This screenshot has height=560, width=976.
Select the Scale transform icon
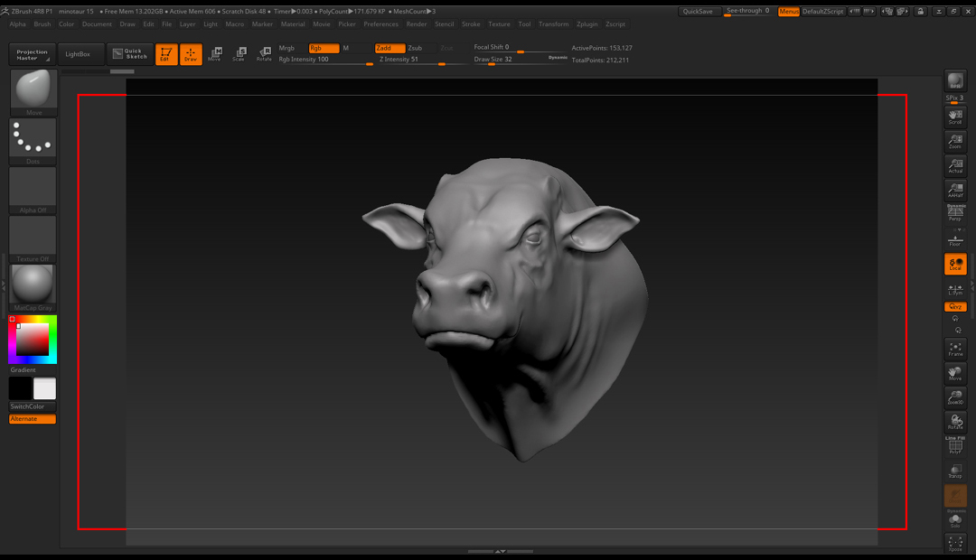click(239, 54)
